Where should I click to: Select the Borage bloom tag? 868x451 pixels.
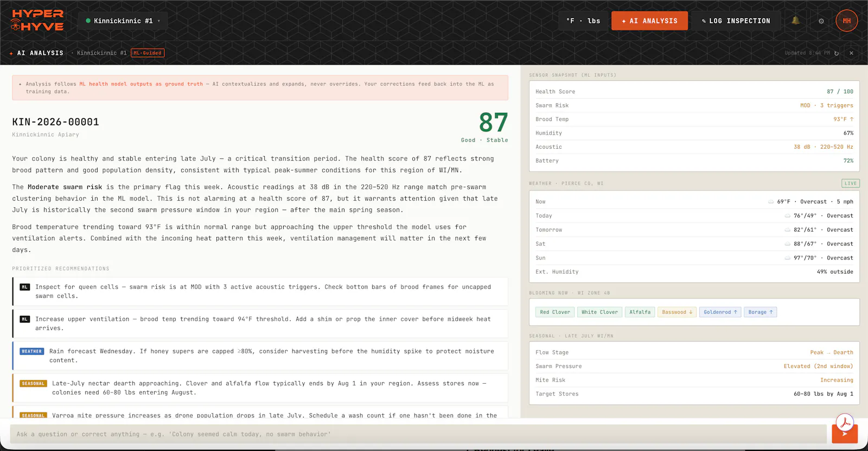tap(760, 312)
